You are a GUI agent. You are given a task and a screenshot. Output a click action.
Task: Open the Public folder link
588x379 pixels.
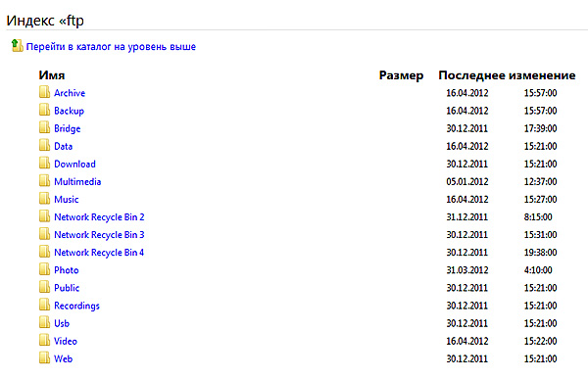67,288
